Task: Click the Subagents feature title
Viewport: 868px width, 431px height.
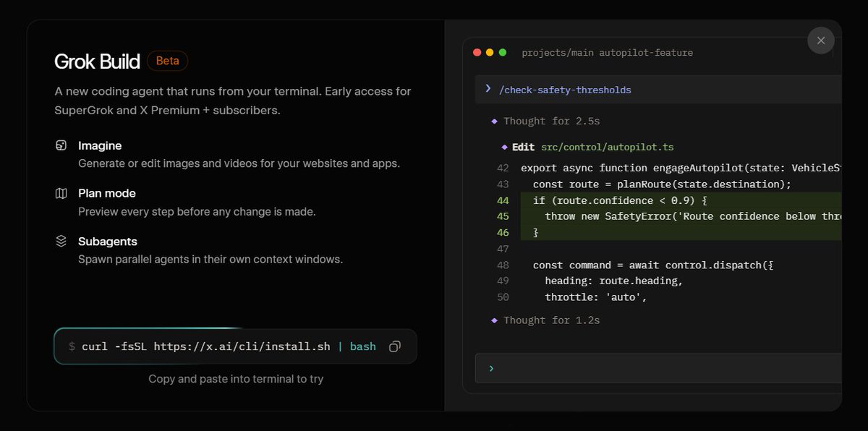Action: tap(108, 241)
